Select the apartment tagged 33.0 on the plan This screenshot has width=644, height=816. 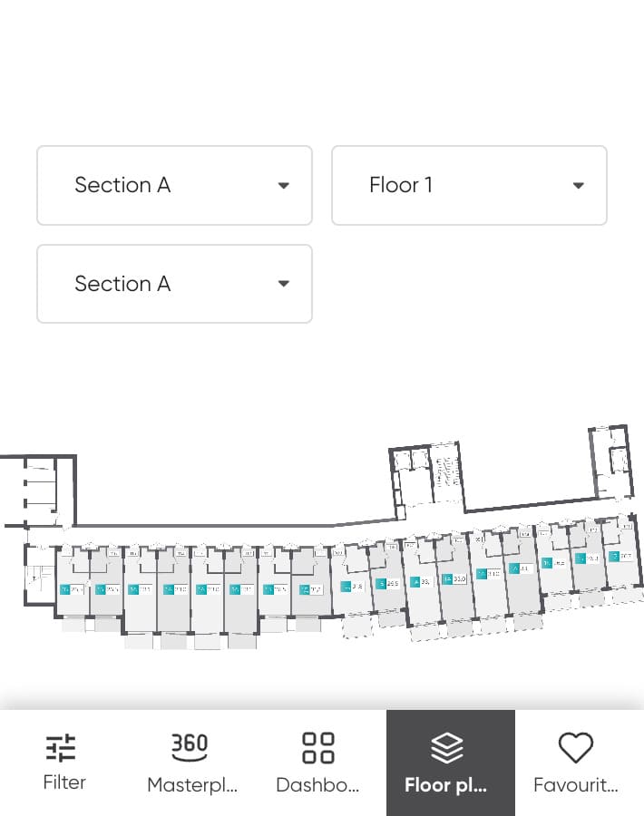pyautogui.click(x=454, y=578)
